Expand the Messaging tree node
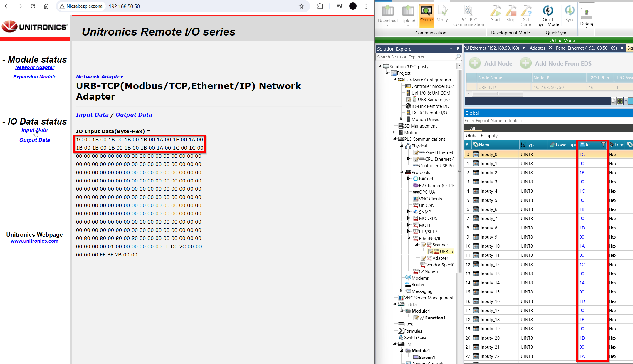Screen dimensions: 633x364 tap(401, 291)
